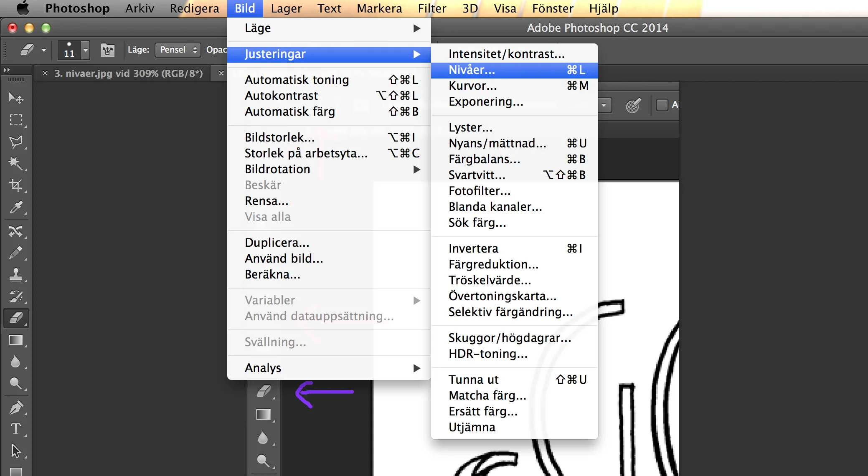Select the Pen tool

coord(16,408)
